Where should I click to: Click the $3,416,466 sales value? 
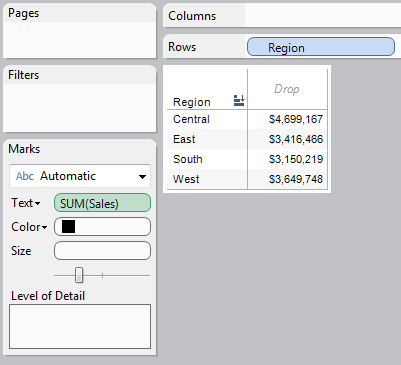click(x=296, y=139)
